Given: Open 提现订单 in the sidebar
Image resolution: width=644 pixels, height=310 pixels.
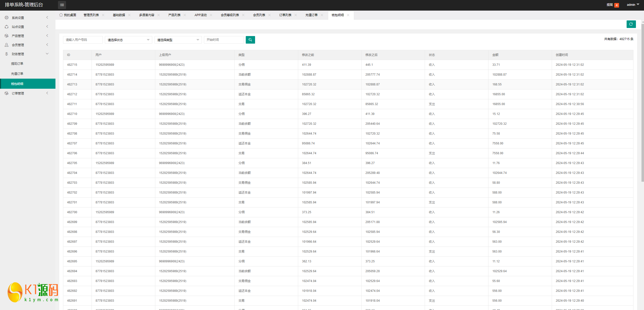Looking at the screenshot, I should 17,64.
